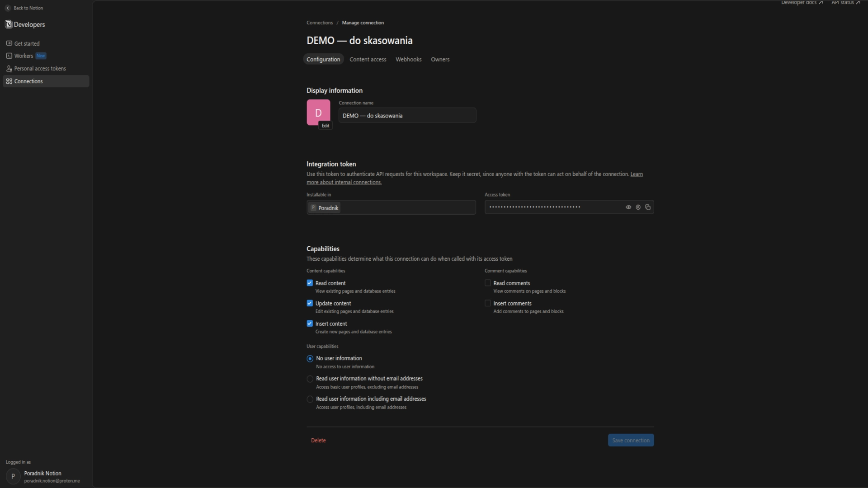Open Get started via its sidebar icon
This screenshot has height=488, width=868.
point(9,43)
